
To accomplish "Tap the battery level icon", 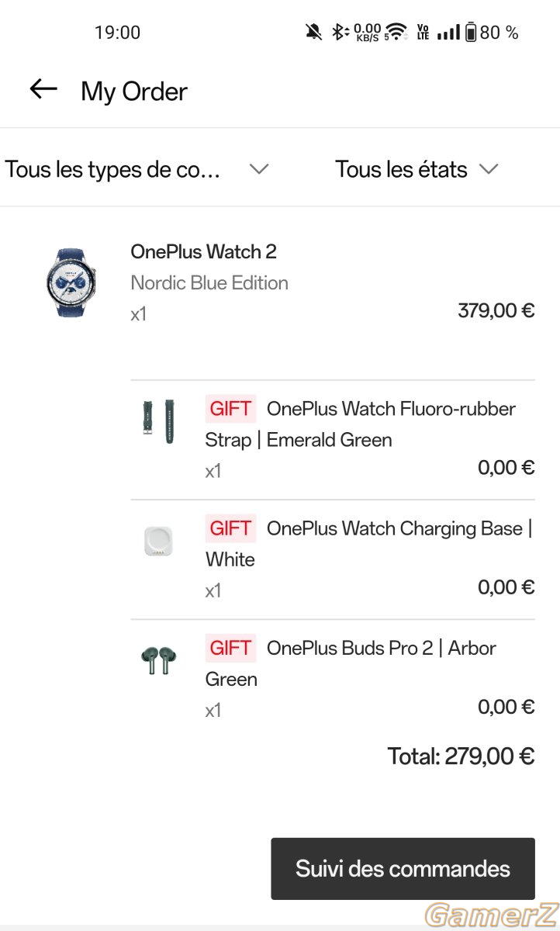I will point(471,32).
